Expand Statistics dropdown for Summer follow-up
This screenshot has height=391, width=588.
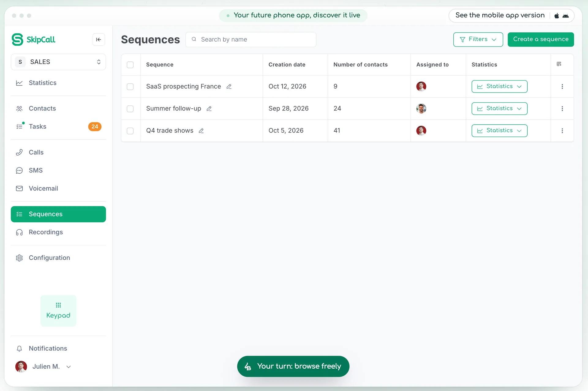pyautogui.click(x=499, y=108)
